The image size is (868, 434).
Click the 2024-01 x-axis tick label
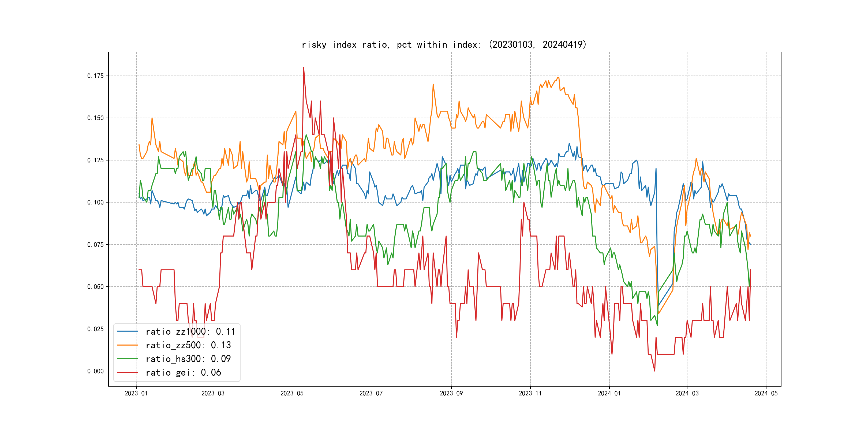point(609,394)
